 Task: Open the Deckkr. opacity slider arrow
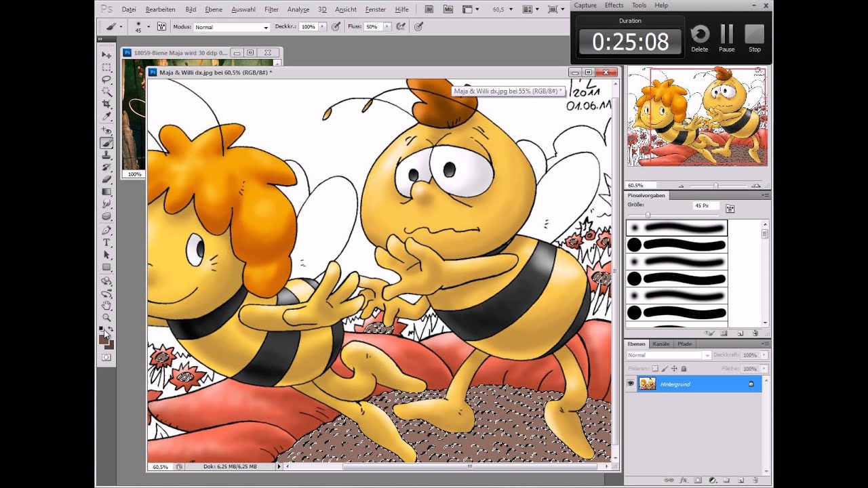coord(322,27)
